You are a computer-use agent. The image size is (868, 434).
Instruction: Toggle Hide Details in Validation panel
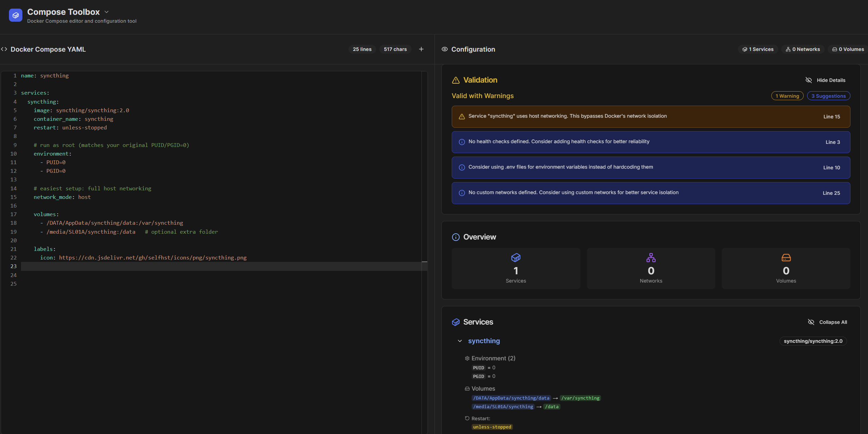pyautogui.click(x=825, y=80)
